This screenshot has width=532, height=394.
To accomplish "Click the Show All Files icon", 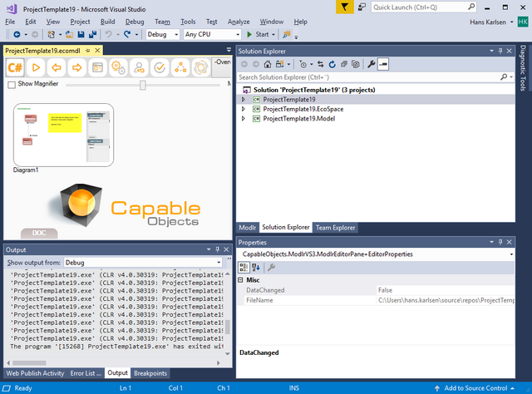I will pyautogui.click(x=356, y=64).
